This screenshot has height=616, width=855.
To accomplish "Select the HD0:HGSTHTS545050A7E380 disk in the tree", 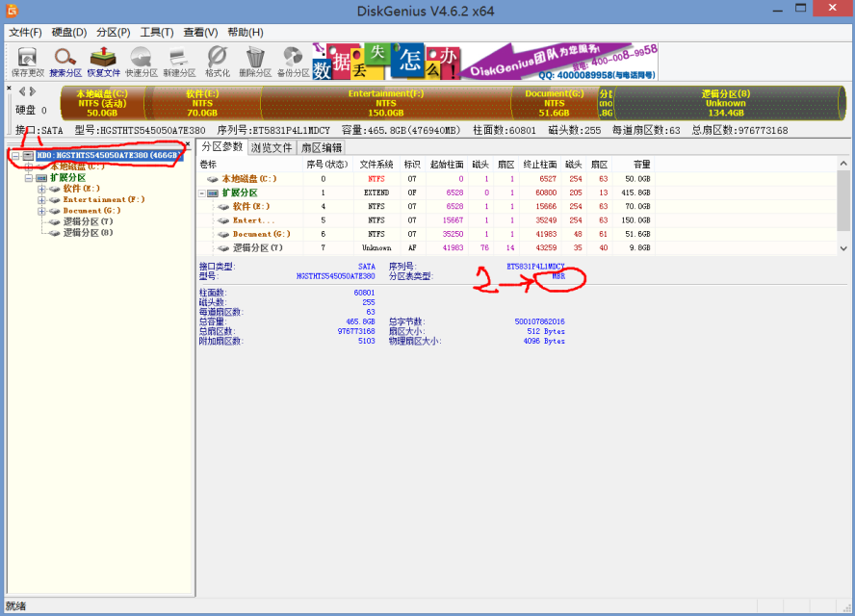I will [x=108, y=155].
